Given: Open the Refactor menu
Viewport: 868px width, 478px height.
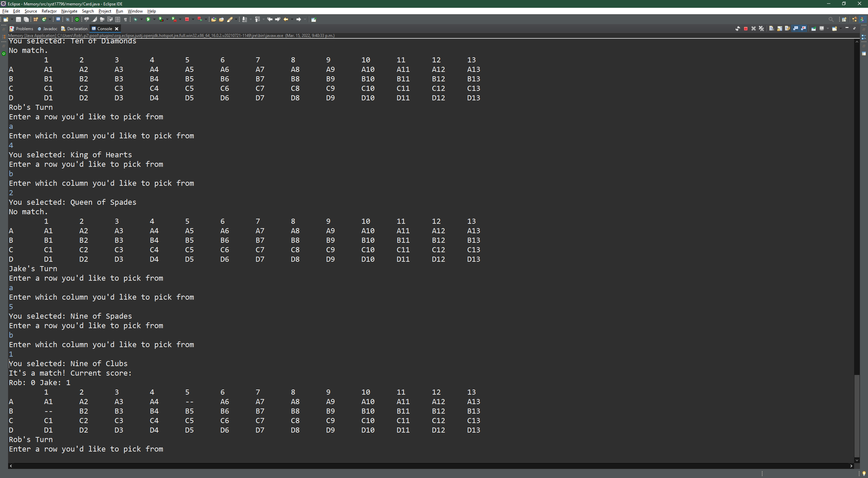Looking at the screenshot, I should [x=49, y=11].
